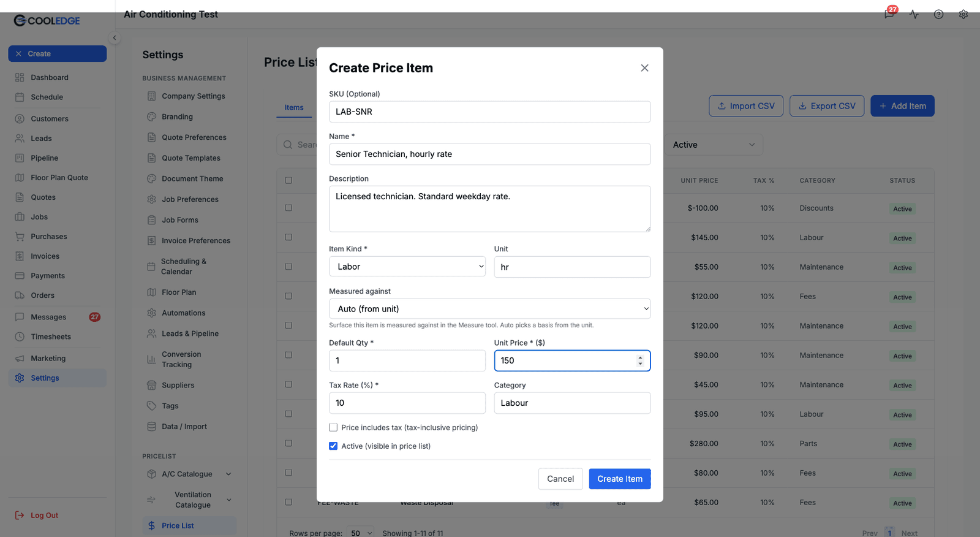Click the Customers icon in sidebar
Screen dimensions: 980x537
point(20,119)
